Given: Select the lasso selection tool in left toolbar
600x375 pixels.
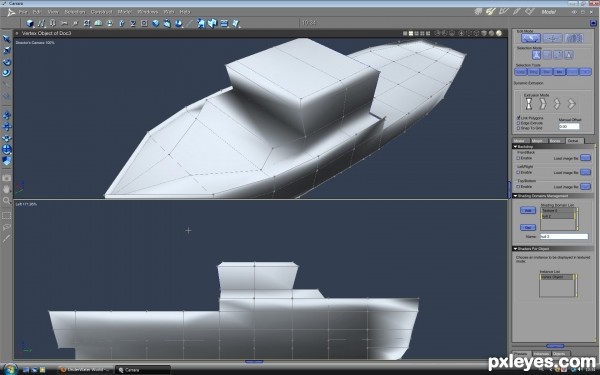Looking at the screenshot, I should click(x=7, y=227).
